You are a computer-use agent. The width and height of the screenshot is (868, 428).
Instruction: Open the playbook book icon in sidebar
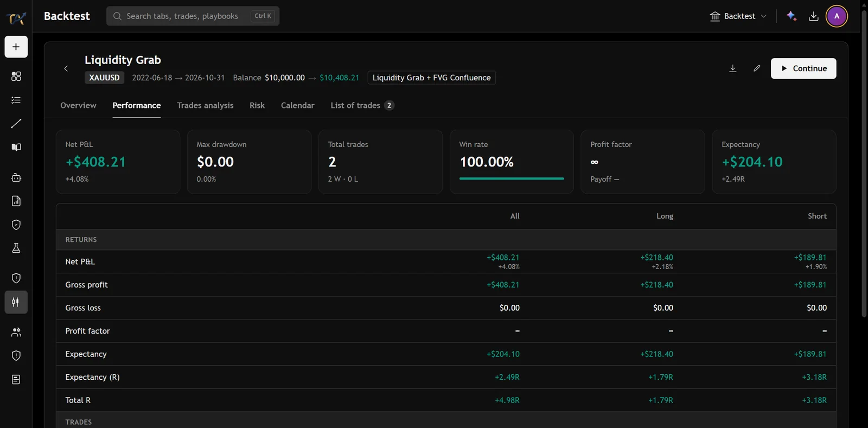point(16,148)
